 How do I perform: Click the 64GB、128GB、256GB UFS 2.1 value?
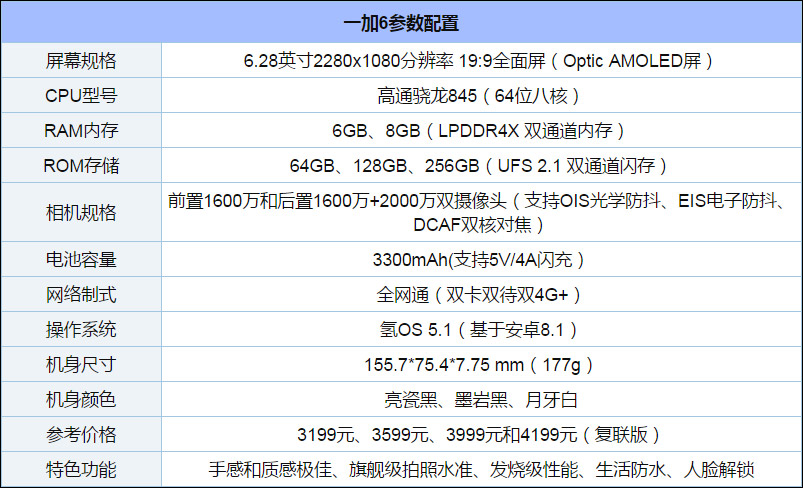tap(478, 165)
